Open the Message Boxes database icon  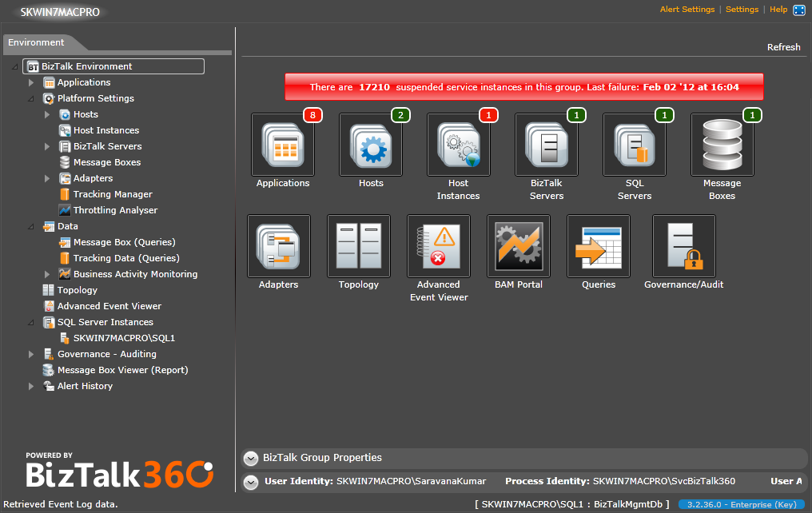tap(722, 145)
